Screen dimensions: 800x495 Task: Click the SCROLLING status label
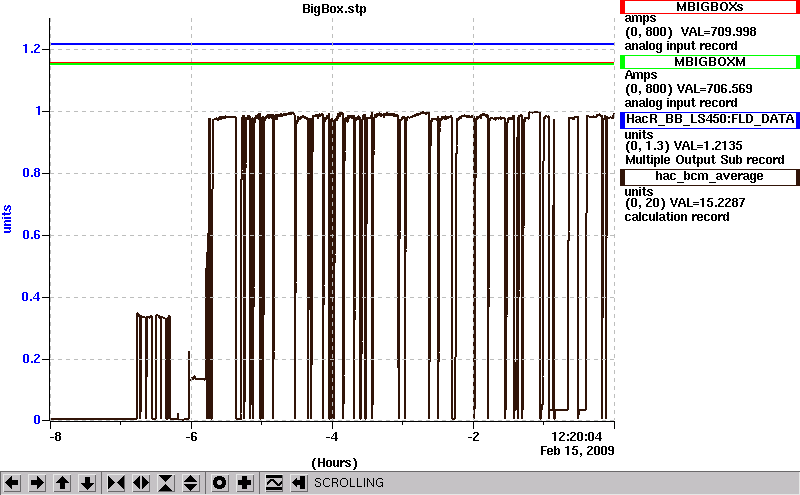coord(349,483)
